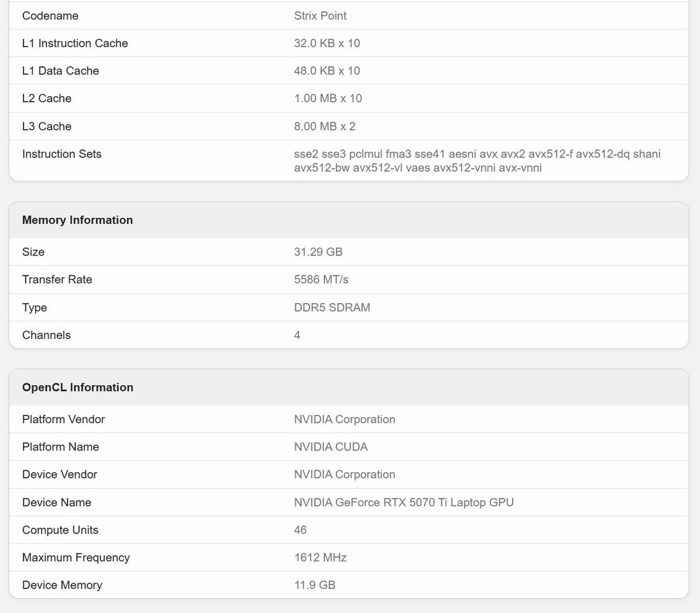The image size is (700, 613).
Task: Click the Strix Point value
Action: (x=320, y=16)
